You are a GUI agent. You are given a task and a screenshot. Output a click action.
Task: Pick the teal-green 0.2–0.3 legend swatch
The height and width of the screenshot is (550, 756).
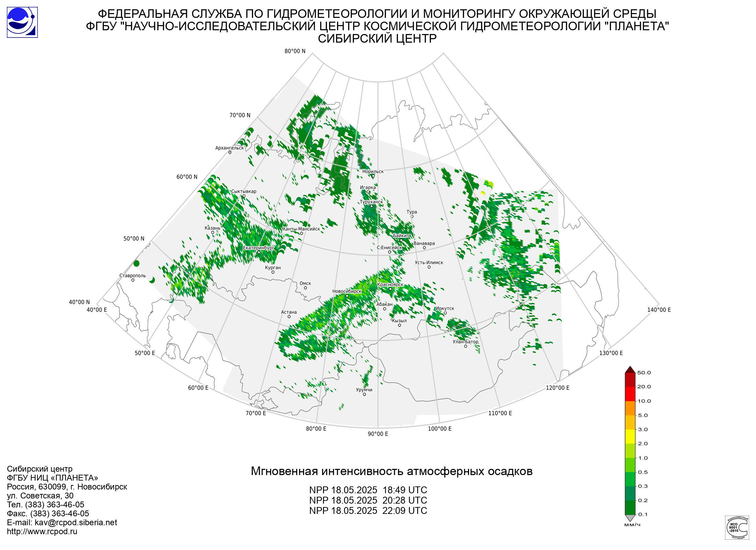pos(630,493)
